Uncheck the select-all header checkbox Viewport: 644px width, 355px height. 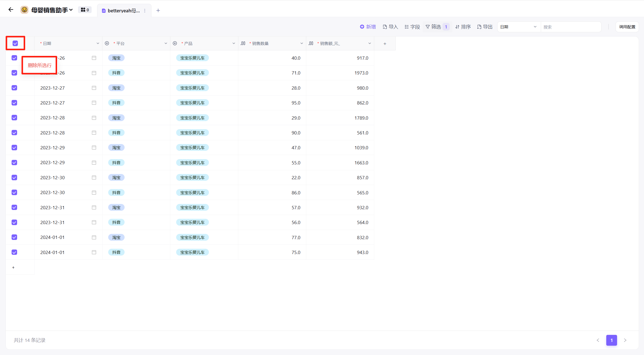(15, 43)
